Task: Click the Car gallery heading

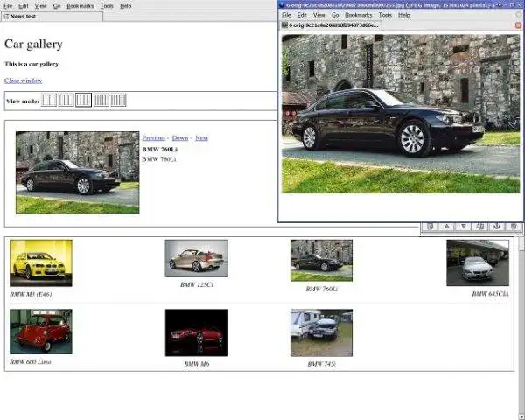Action: 33,44
